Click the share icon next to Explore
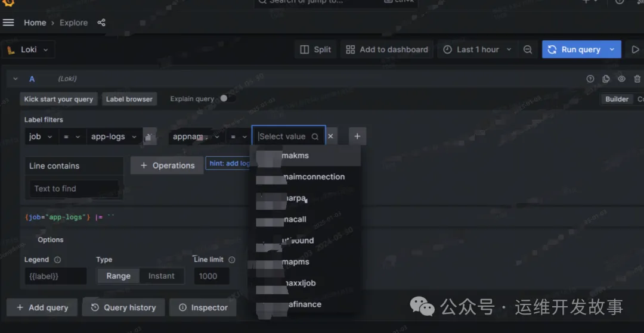644x333 pixels. pos(101,23)
